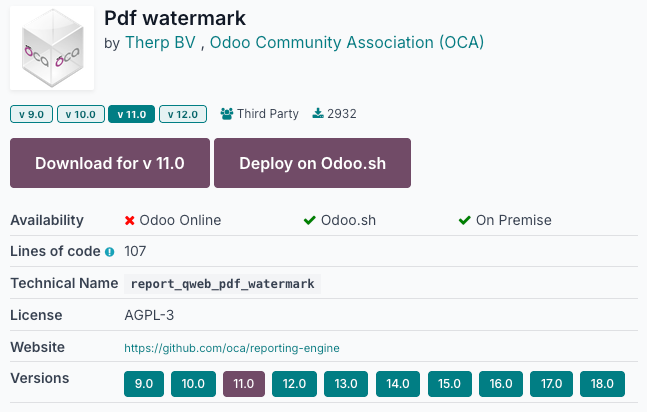
Task: Click the Odoo Online availability text
Action: pos(180,220)
